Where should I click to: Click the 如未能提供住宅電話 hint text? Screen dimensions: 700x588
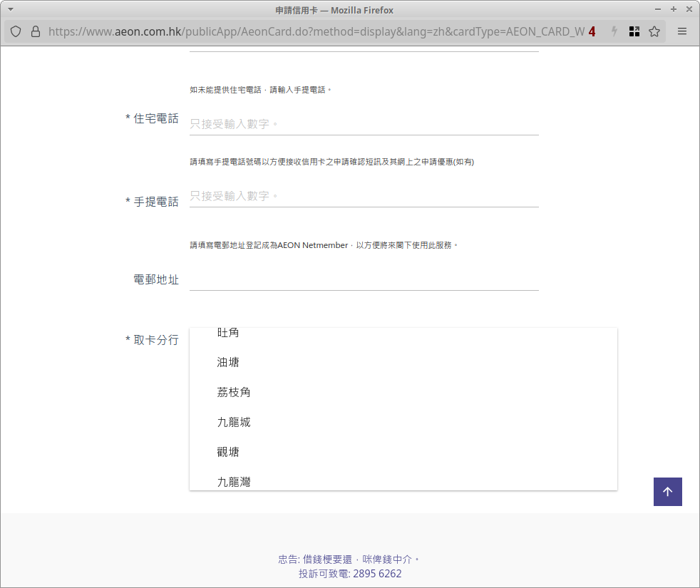coord(260,90)
